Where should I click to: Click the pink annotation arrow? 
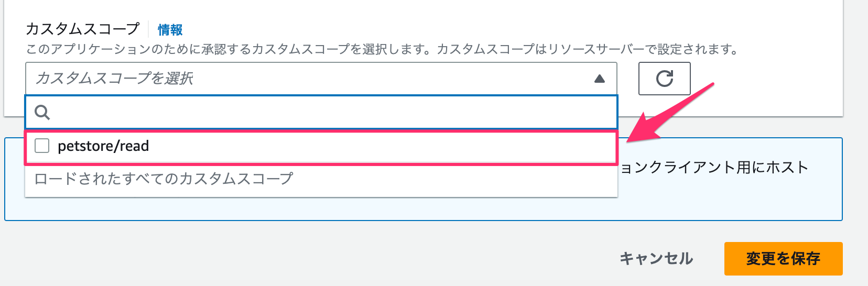click(x=670, y=112)
